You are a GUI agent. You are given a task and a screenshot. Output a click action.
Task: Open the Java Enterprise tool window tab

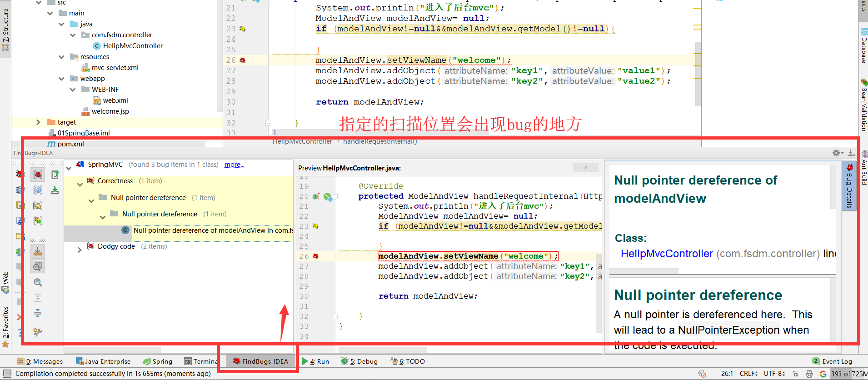104,361
